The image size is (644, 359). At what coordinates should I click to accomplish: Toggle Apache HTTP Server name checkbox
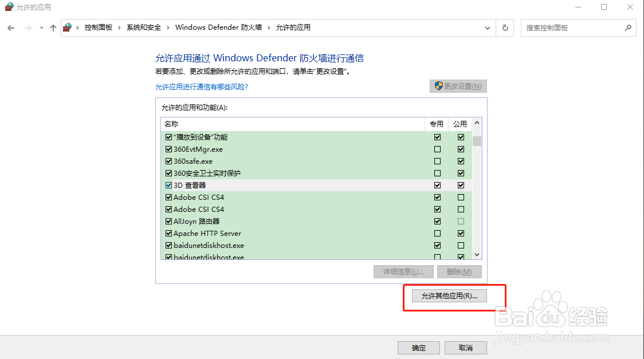tap(169, 234)
